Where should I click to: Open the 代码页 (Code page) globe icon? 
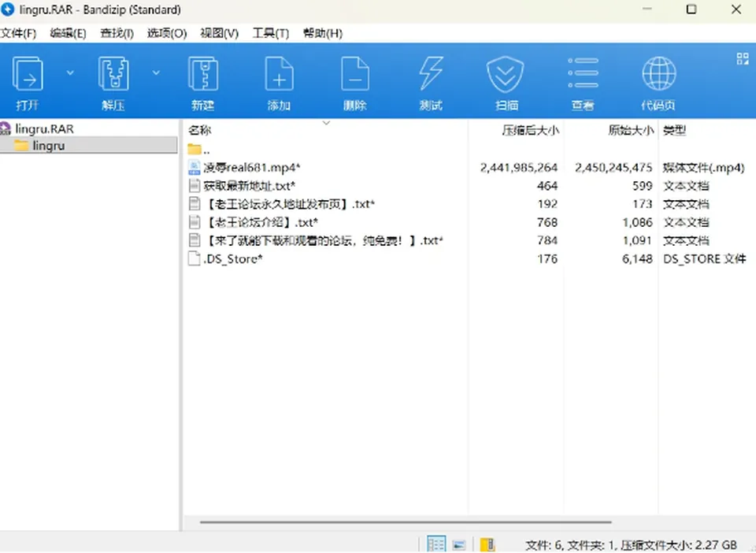coord(658,74)
